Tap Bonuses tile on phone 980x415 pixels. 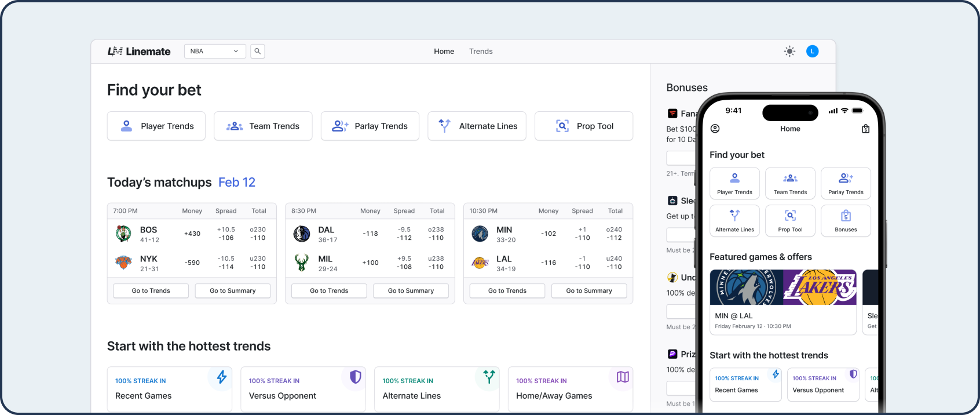click(846, 221)
